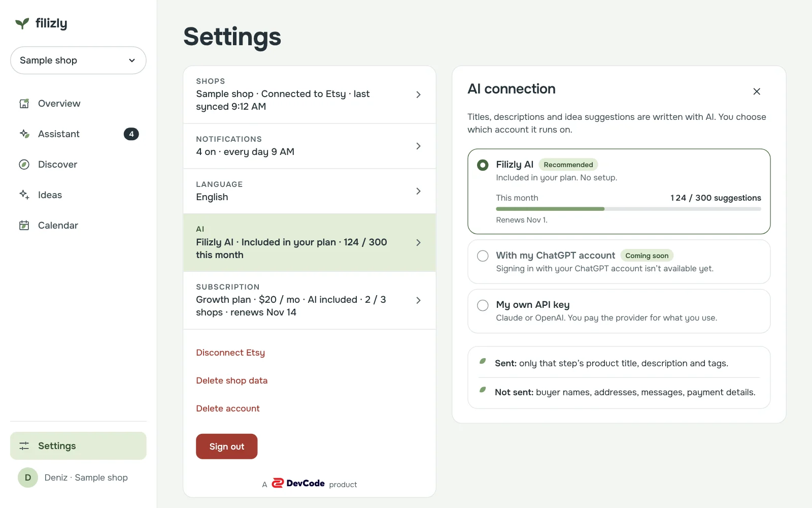Click the Calendar sidebar icon
The height and width of the screenshot is (508, 812).
(x=24, y=226)
